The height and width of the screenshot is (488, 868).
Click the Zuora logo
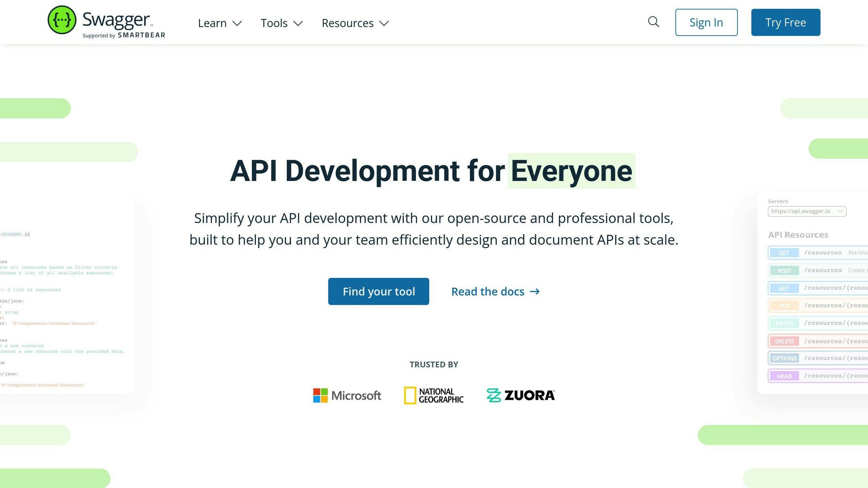coord(520,396)
